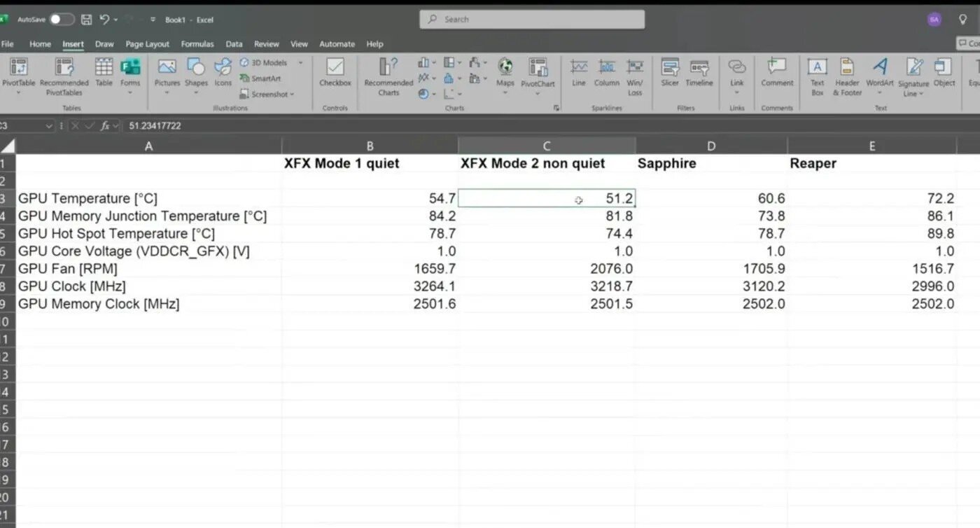
Task: Switch to the Page Layout tab
Action: click(x=148, y=44)
